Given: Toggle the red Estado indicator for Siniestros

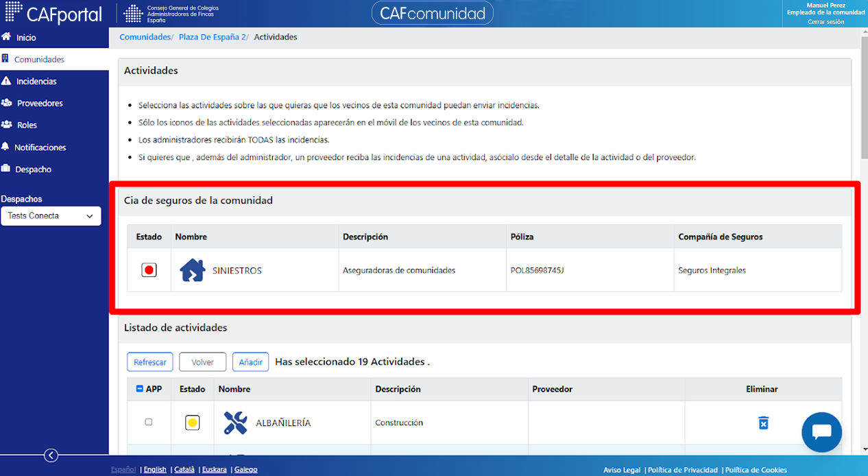Looking at the screenshot, I should point(149,270).
